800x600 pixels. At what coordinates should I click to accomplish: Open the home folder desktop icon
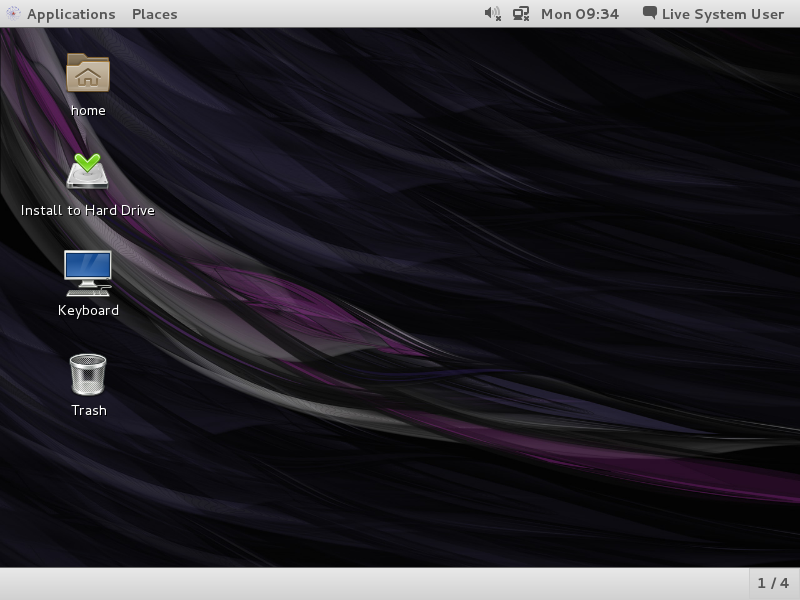click(88, 73)
